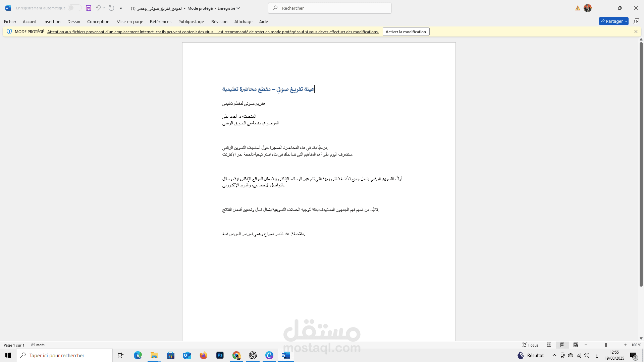This screenshot has width=644, height=362.
Task: Open Microsoft Store from taskbar
Action: [x=171, y=355]
